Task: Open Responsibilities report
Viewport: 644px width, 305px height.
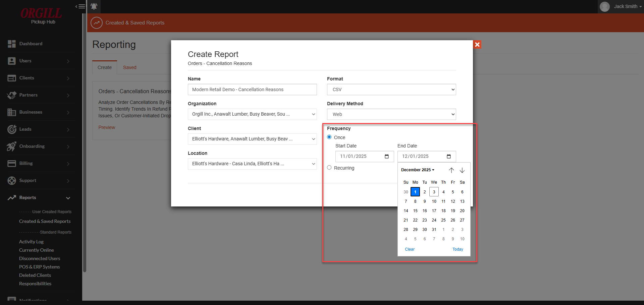Action: click(35, 284)
